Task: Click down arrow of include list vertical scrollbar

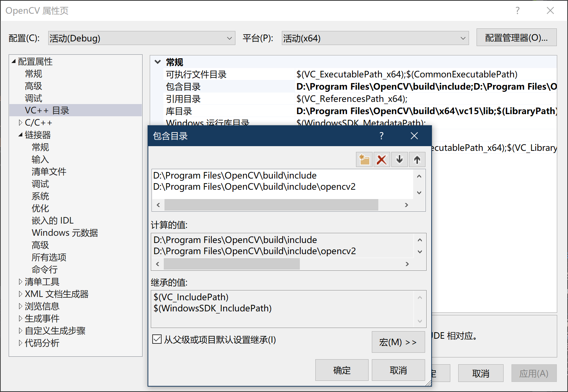Action: click(x=419, y=193)
